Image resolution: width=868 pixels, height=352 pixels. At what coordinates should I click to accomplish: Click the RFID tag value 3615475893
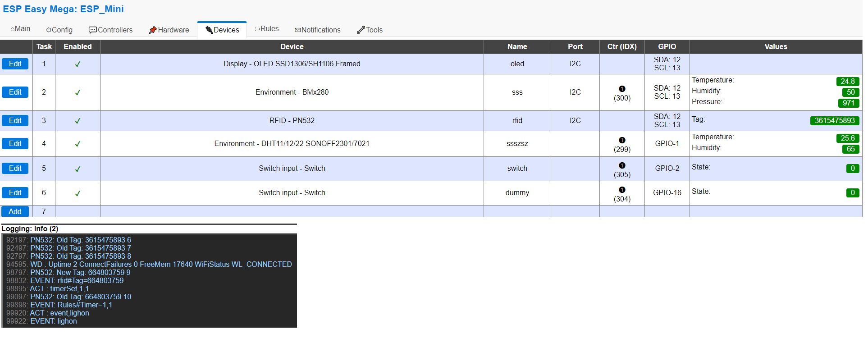834,121
